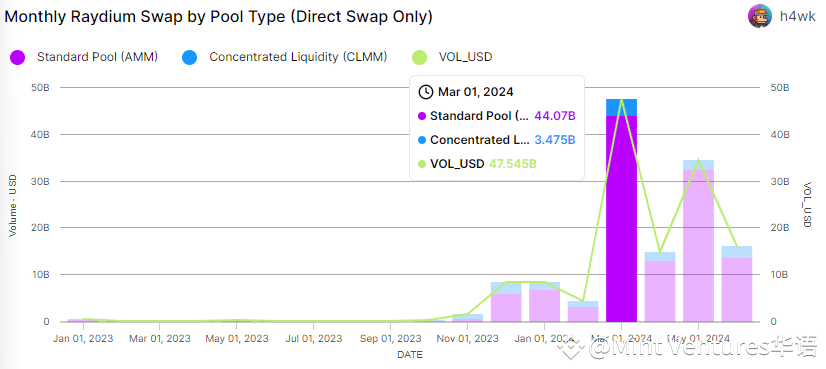The width and height of the screenshot is (826, 369).
Task: Toggle the purple Standard Pool legend dot
Action: 17,57
